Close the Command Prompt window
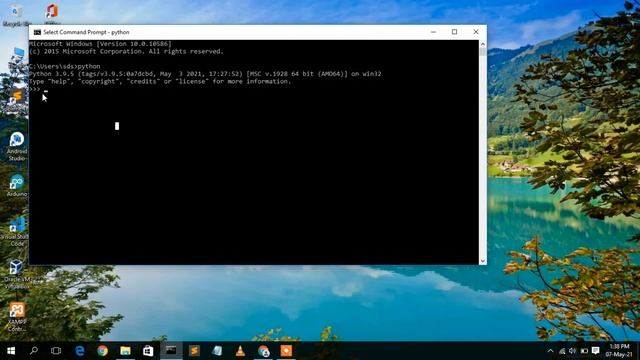640x360 pixels. tap(476, 32)
